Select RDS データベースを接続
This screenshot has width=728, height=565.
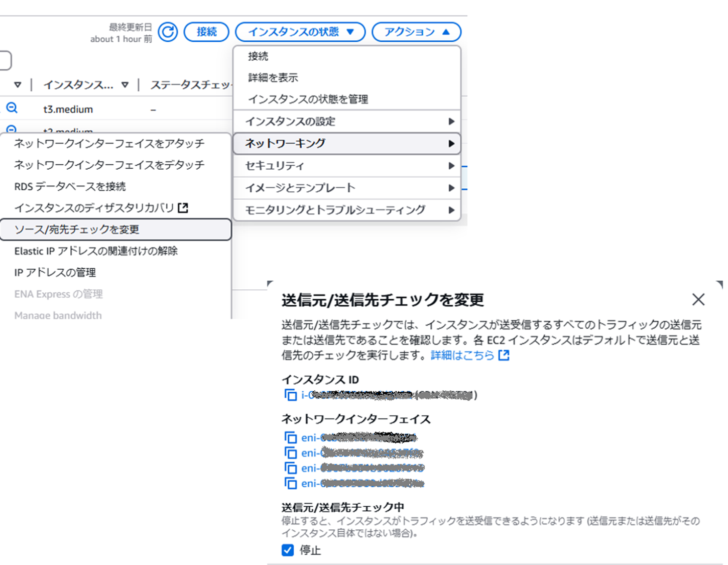115,187
